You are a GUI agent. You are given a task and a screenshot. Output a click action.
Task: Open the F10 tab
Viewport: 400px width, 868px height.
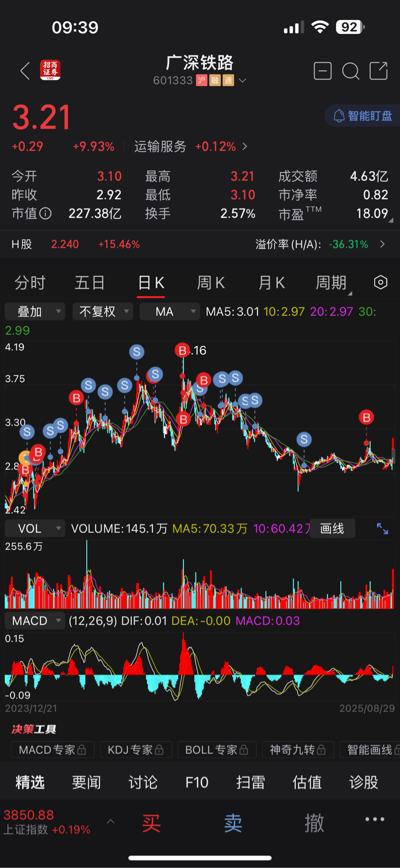(x=197, y=782)
